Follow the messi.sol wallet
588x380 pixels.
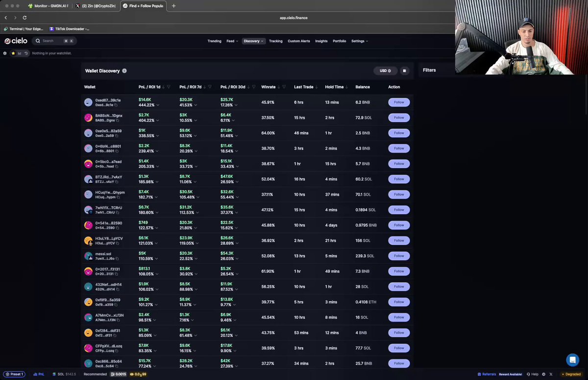pyautogui.click(x=399, y=256)
